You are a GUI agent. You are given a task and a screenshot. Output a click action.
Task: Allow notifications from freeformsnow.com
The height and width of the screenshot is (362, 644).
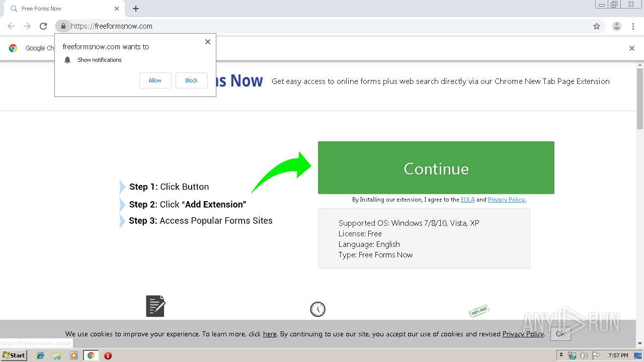point(155,80)
